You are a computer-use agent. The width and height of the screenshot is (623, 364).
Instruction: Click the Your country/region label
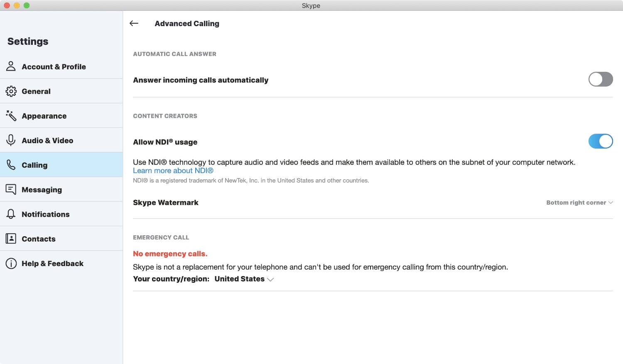tap(171, 279)
